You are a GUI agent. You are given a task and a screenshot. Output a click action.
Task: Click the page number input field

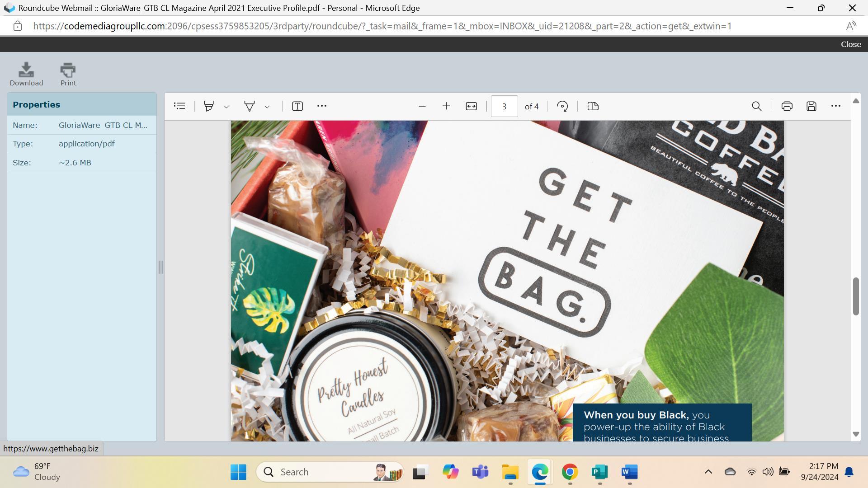pos(504,106)
